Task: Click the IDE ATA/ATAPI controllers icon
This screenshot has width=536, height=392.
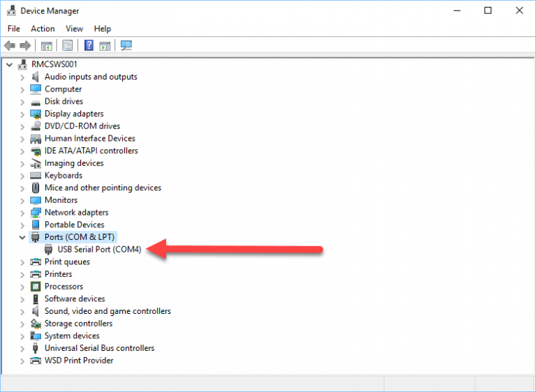Action: point(36,151)
